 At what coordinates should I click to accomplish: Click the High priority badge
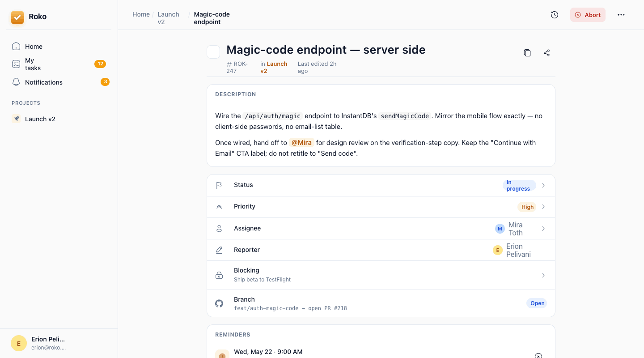pyautogui.click(x=527, y=207)
